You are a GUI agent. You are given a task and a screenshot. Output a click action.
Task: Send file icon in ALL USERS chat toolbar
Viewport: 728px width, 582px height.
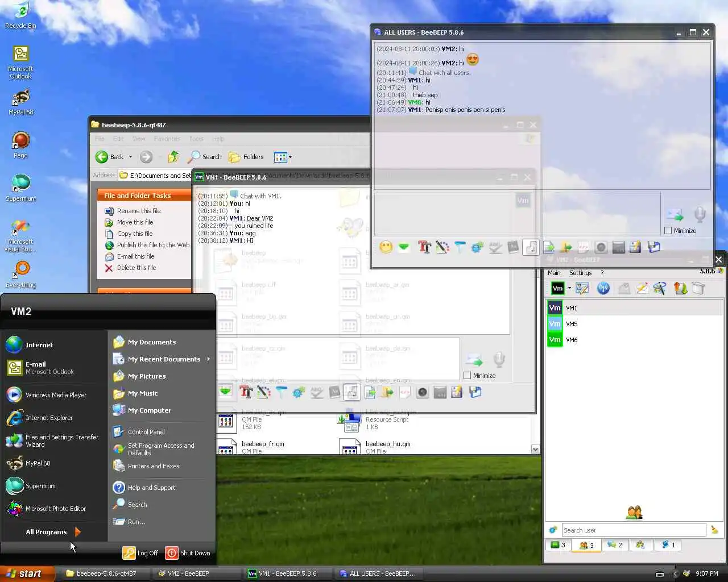(x=548, y=247)
